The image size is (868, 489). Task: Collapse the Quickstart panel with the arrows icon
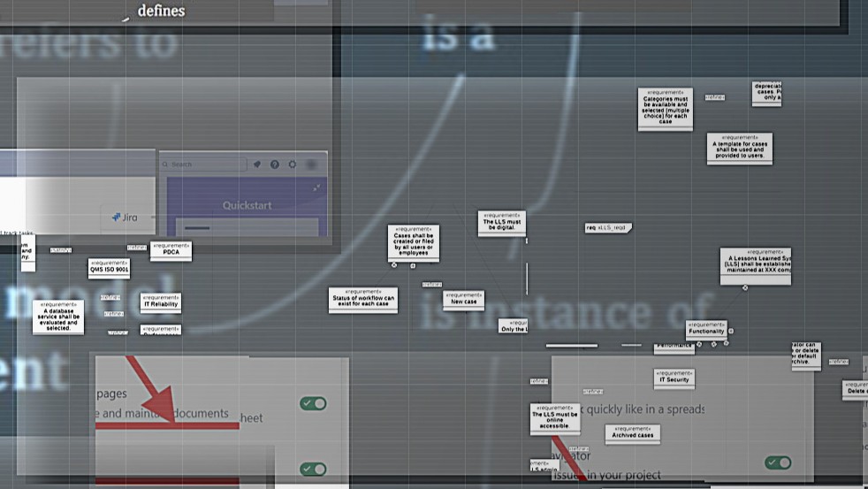pyautogui.click(x=317, y=187)
